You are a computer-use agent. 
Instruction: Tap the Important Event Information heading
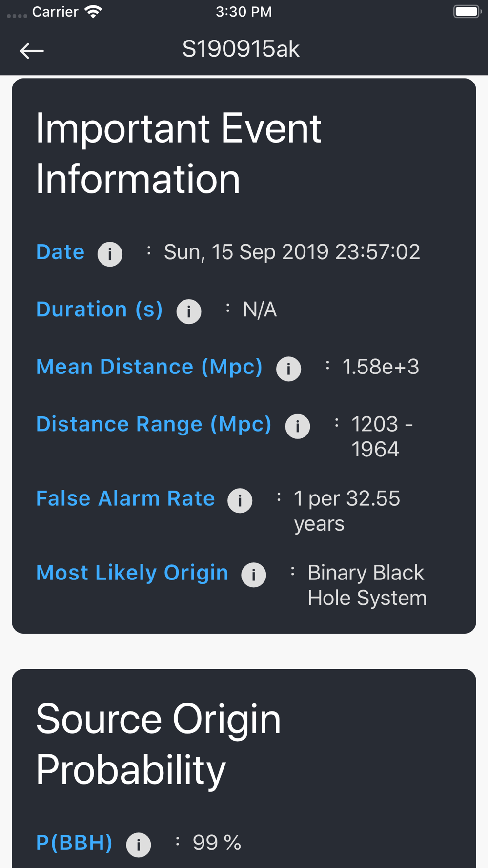coord(179,153)
